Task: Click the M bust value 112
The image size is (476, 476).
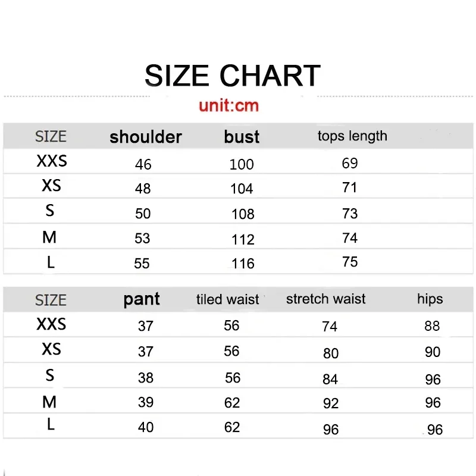Action: (243, 239)
